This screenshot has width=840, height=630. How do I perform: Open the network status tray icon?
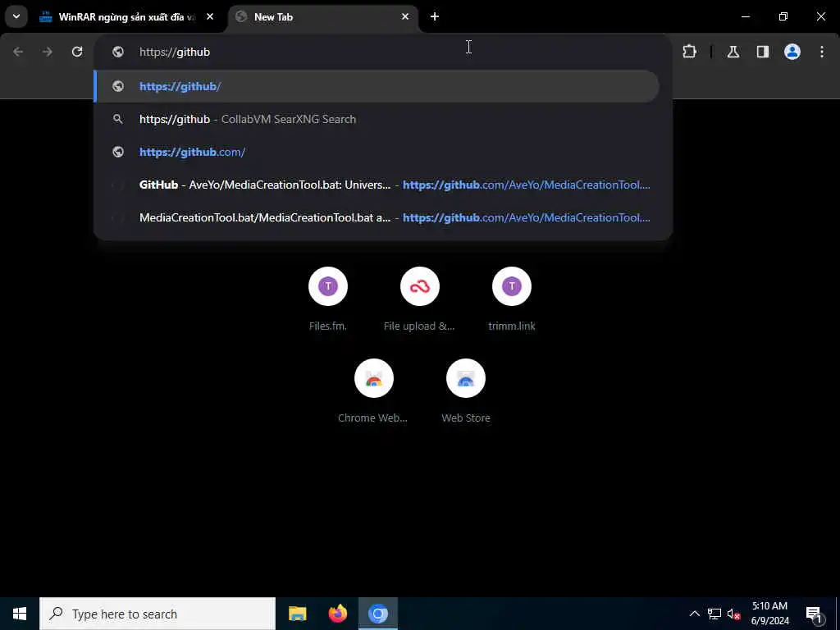click(x=714, y=614)
